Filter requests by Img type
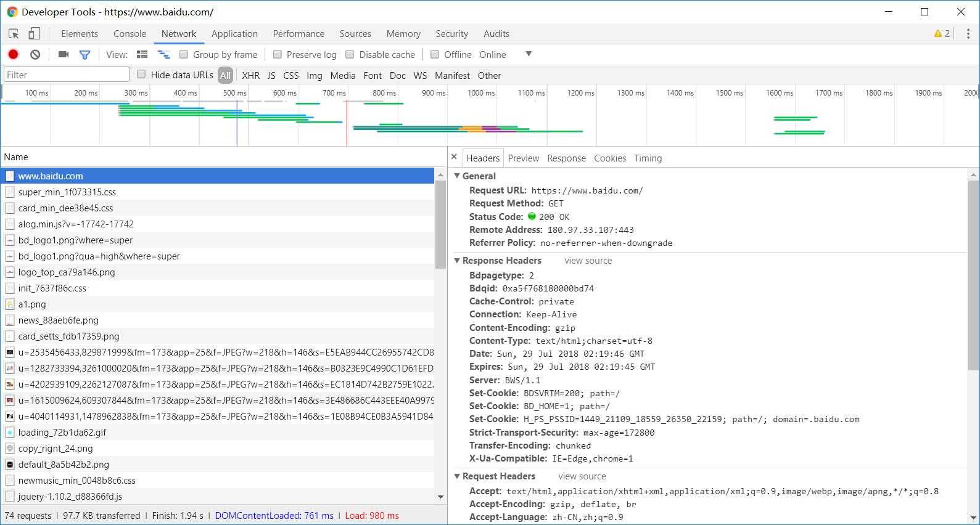980x525 pixels. click(315, 75)
